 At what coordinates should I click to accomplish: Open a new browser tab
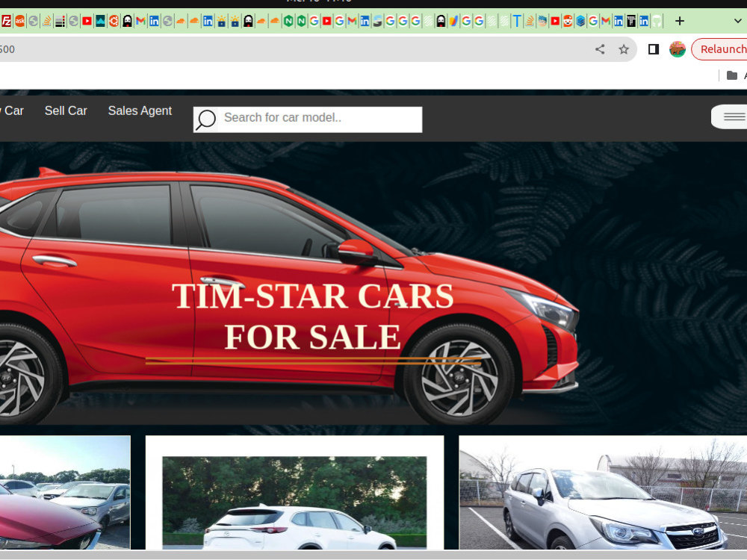pyautogui.click(x=680, y=21)
